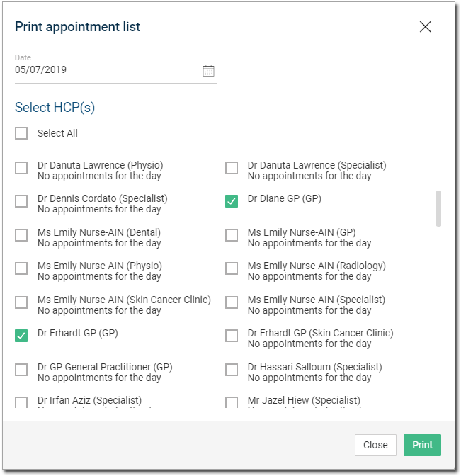
Task: Open the calendar date picker icon
Action: pyautogui.click(x=208, y=71)
